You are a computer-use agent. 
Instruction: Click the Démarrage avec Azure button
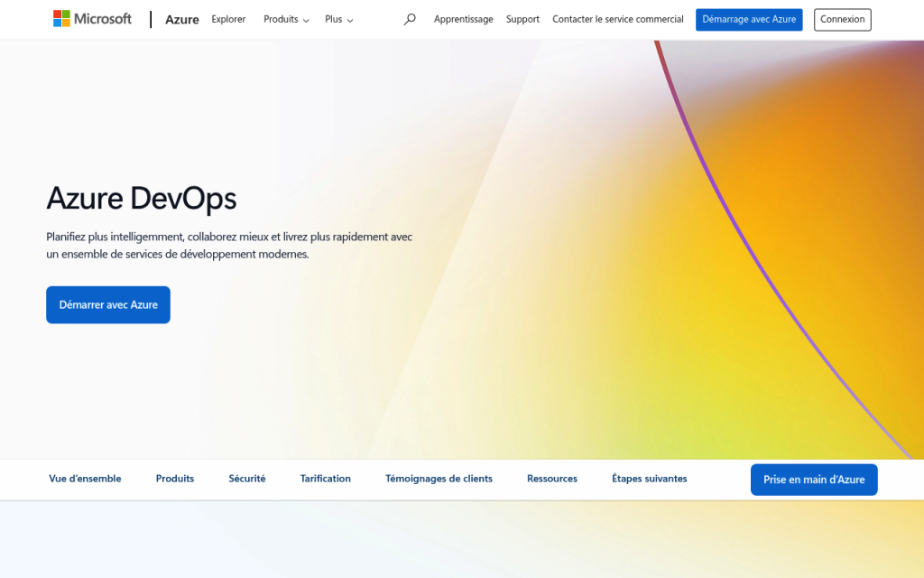click(749, 20)
